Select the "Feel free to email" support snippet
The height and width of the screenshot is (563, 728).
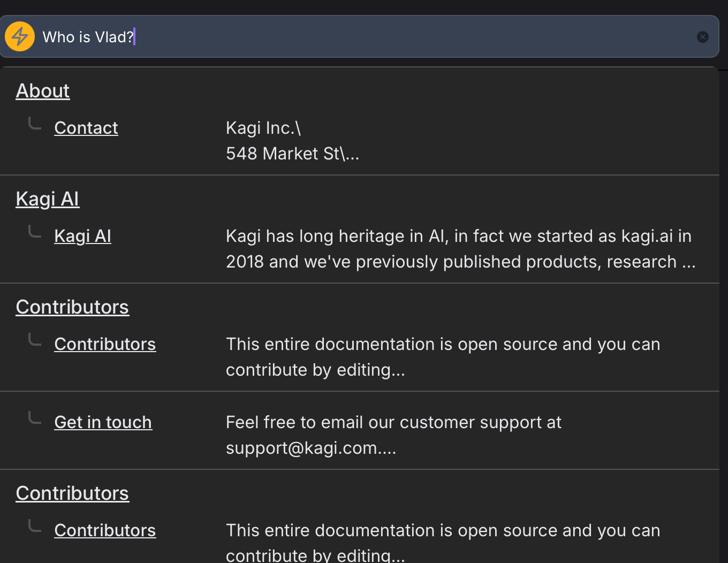[393, 435]
